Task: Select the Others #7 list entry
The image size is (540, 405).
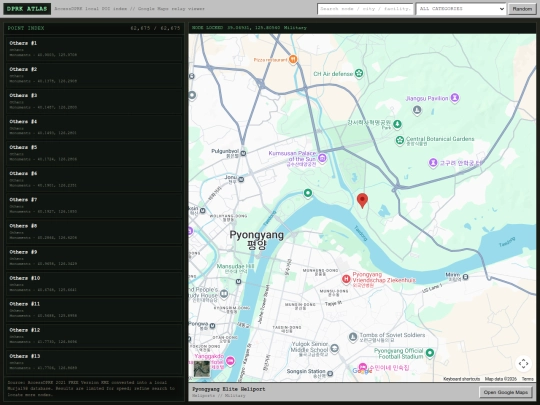Action: click(x=94, y=205)
